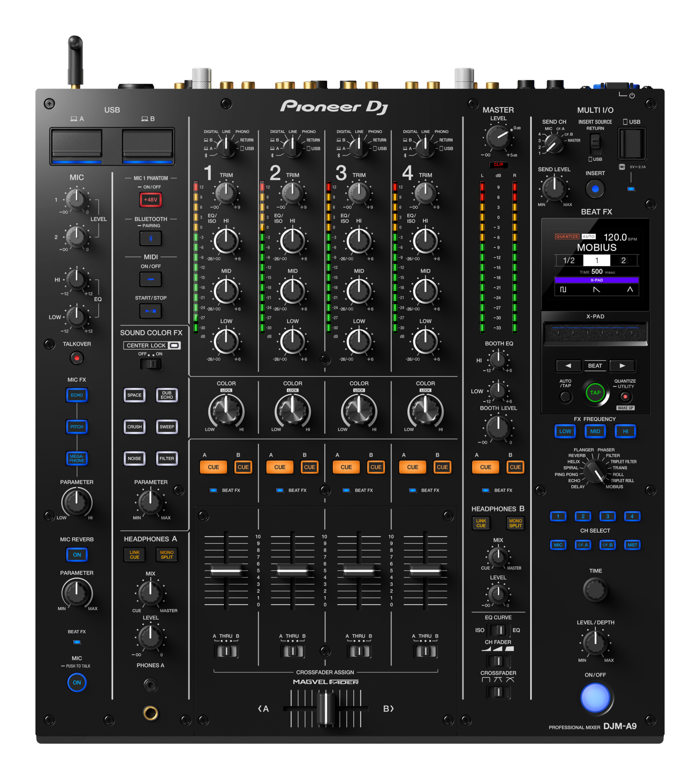Select channel 2 for beat FX
The width and height of the screenshot is (700, 779).
pyautogui.click(x=583, y=516)
